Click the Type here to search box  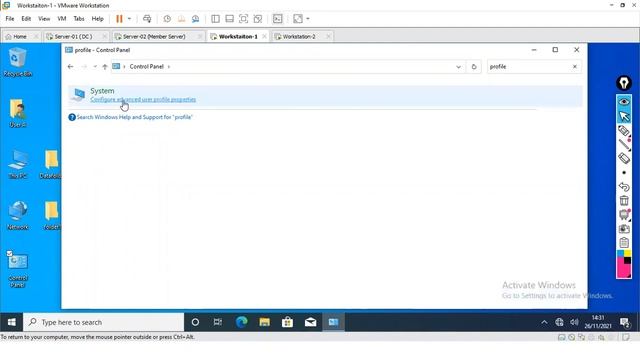point(104,322)
